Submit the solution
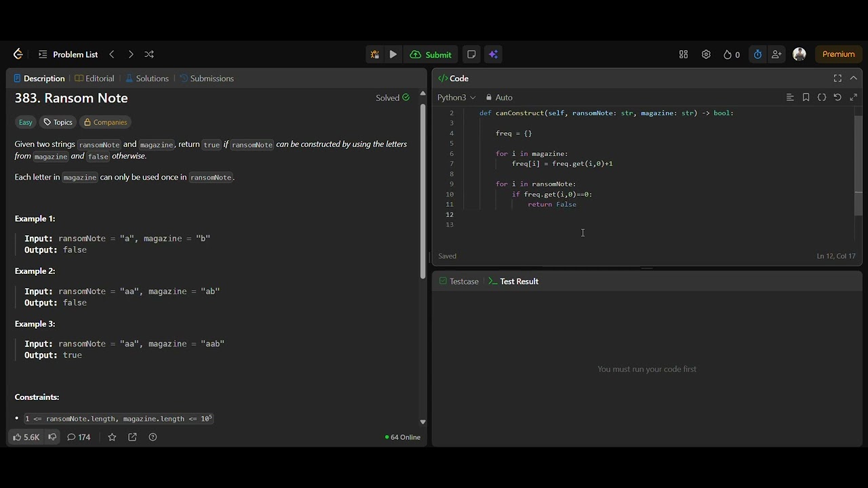 [431, 54]
